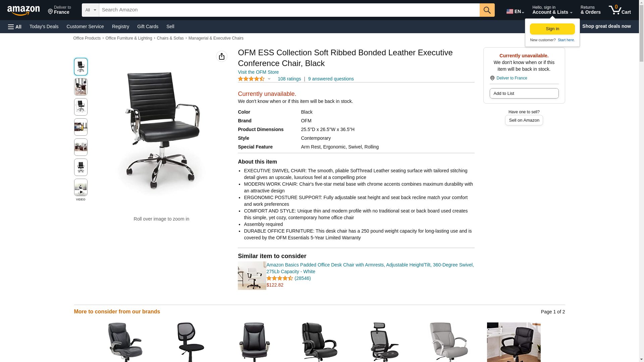Expand the search category All dropdown
The width and height of the screenshot is (644, 362).
click(91, 10)
